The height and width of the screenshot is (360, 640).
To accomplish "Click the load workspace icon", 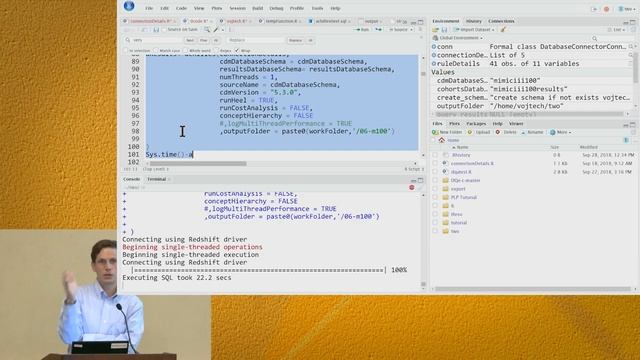I will (436, 30).
